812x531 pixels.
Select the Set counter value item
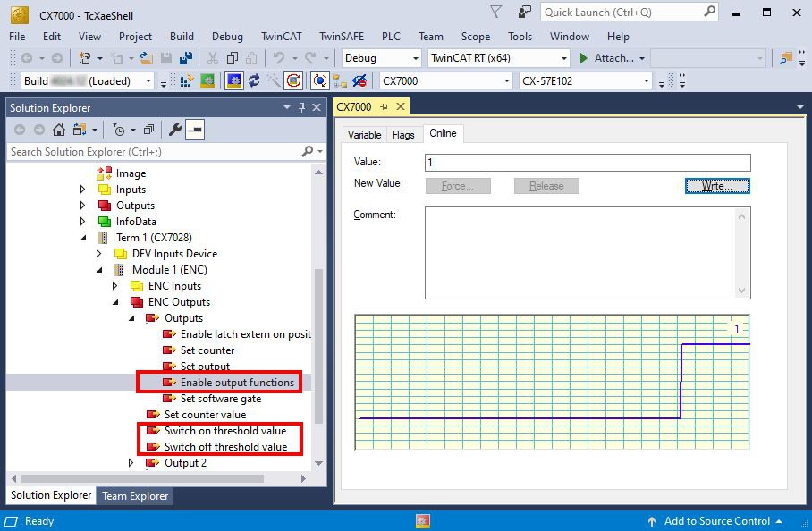[x=205, y=415]
